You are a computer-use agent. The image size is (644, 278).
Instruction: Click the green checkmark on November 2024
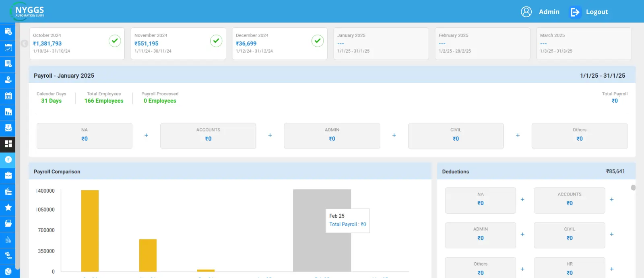coord(216,41)
